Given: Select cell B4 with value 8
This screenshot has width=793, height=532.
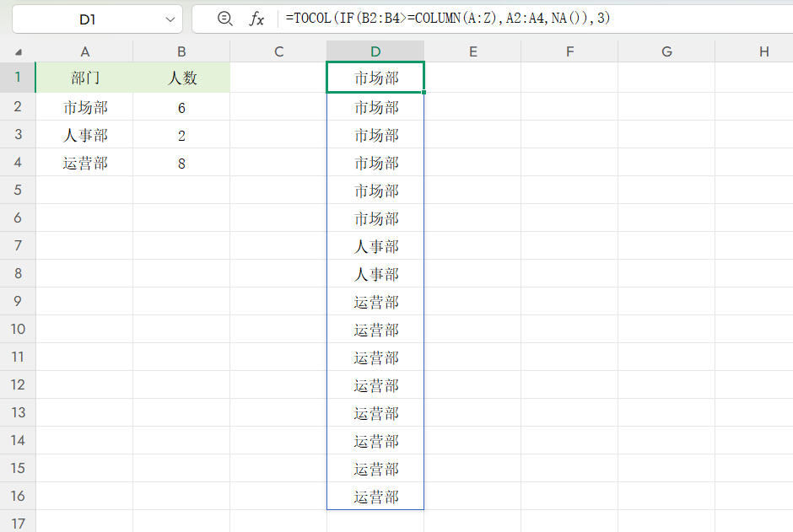Looking at the screenshot, I should coord(181,164).
